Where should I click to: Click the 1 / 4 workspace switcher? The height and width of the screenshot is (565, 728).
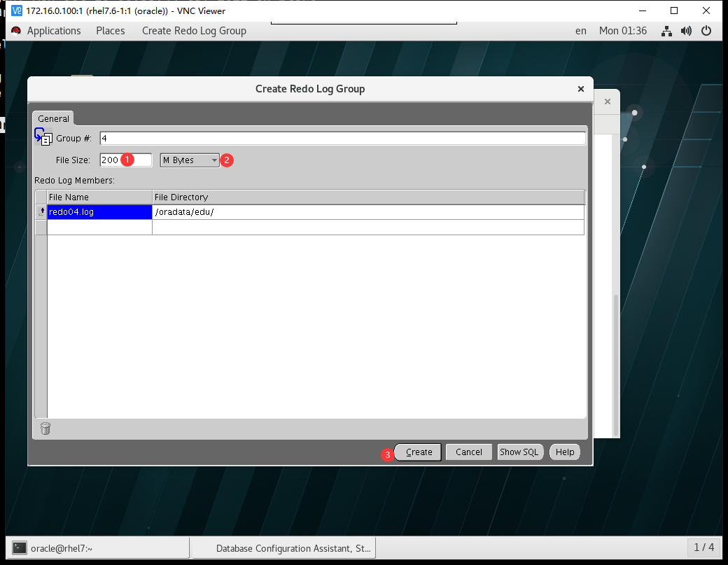click(x=704, y=547)
